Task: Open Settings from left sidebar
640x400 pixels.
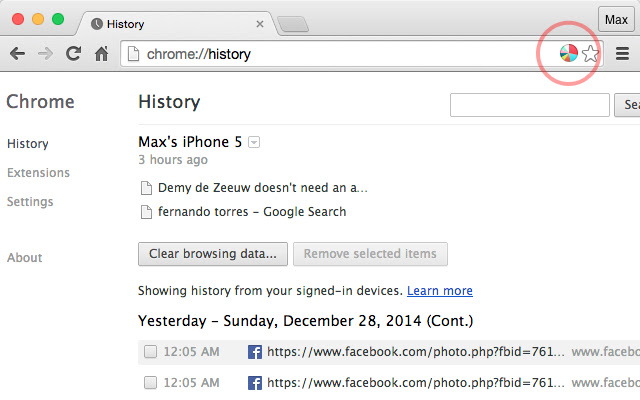Action: [x=30, y=202]
